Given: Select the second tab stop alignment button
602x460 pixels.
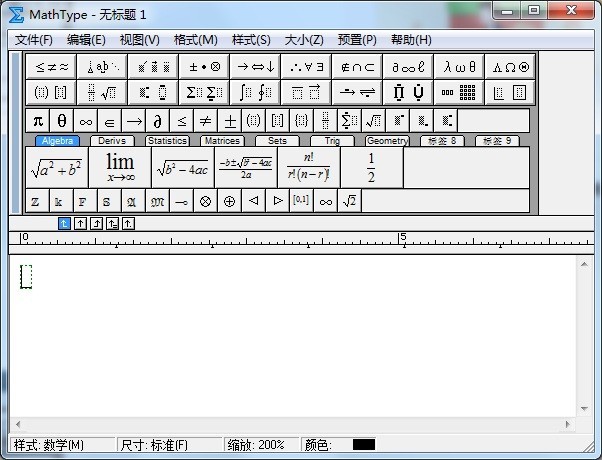Looking at the screenshot, I should pyautogui.click(x=81, y=224).
